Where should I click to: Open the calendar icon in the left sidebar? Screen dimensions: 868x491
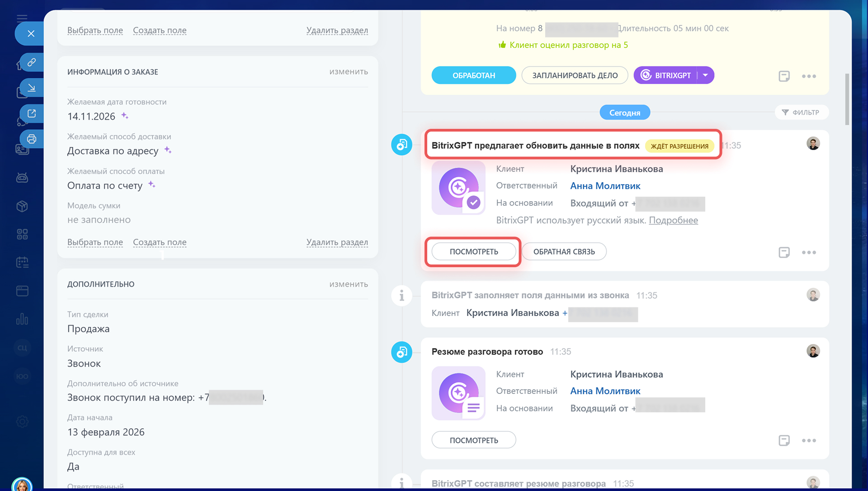point(22,262)
